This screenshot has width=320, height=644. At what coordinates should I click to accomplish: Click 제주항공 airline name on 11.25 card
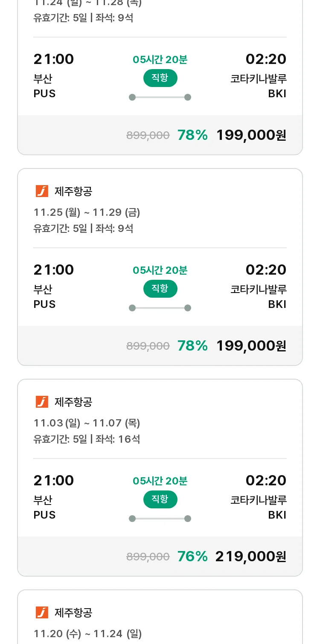(x=73, y=191)
